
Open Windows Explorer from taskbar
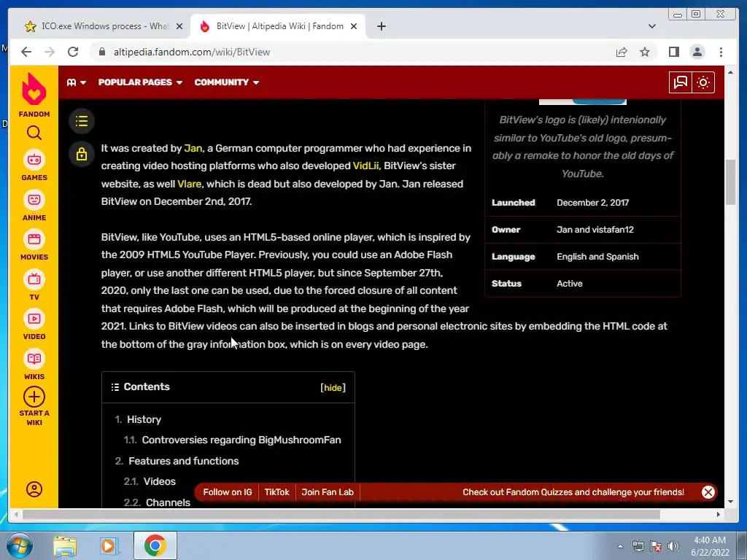tap(65, 545)
